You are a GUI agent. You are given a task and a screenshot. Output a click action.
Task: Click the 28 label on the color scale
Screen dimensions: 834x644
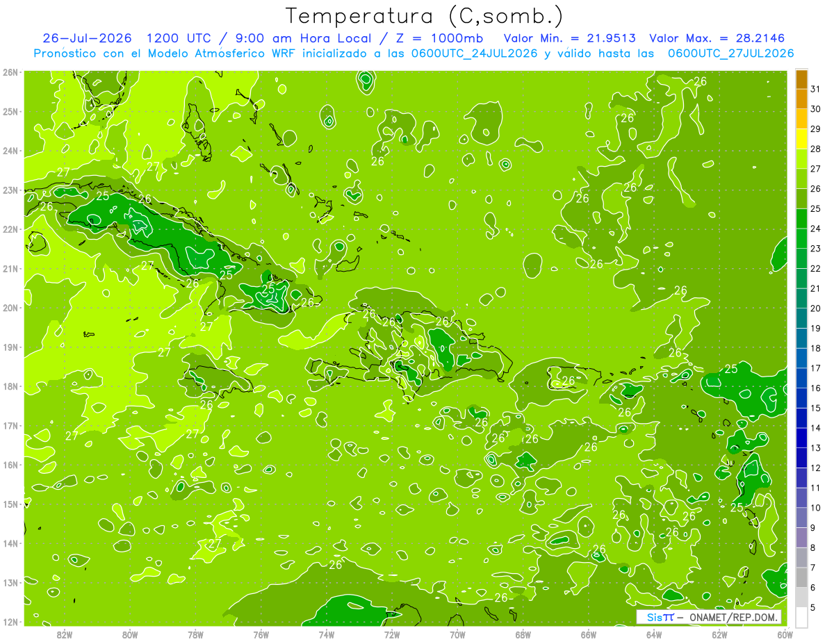(815, 149)
